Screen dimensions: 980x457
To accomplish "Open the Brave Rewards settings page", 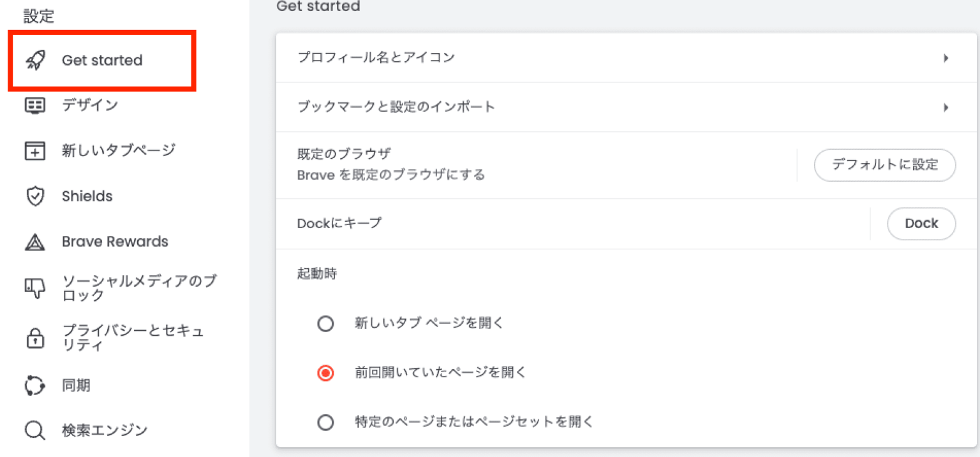I will (115, 242).
